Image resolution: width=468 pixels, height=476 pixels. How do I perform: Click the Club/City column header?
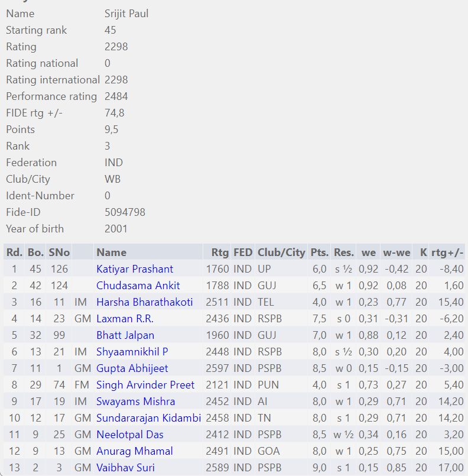[281, 252]
